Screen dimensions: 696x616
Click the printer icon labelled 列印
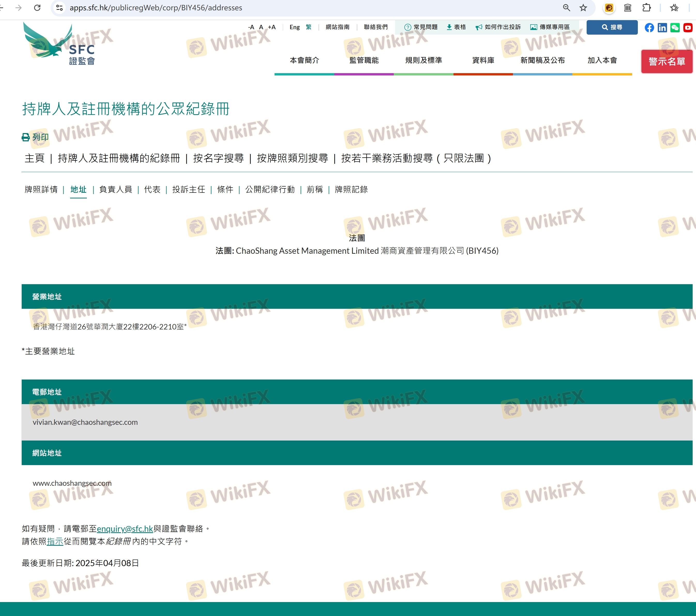tap(26, 137)
